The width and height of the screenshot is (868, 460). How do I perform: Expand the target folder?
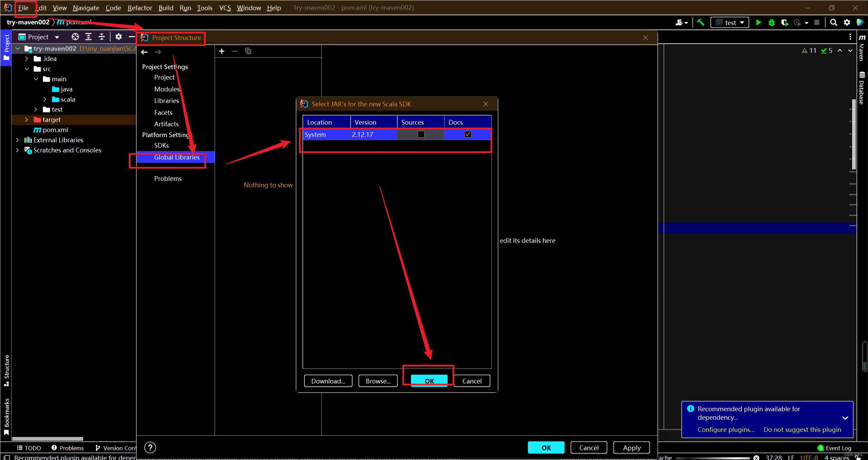pyautogui.click(x=26, y=120)
